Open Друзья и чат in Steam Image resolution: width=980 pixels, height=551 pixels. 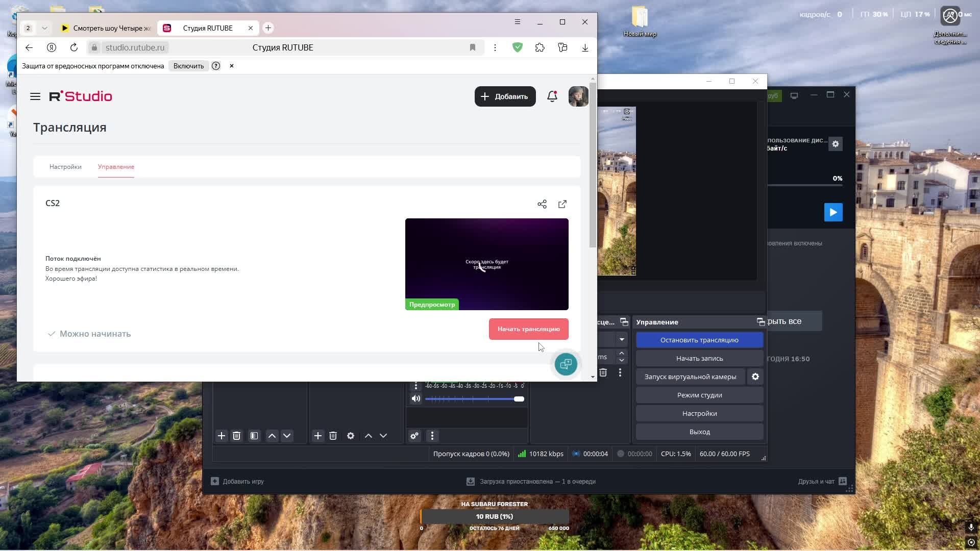(x=822, y=481)
